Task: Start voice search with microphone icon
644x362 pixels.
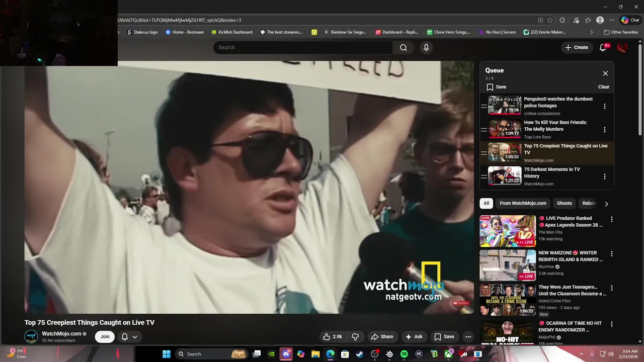Action: coord(426,47)
